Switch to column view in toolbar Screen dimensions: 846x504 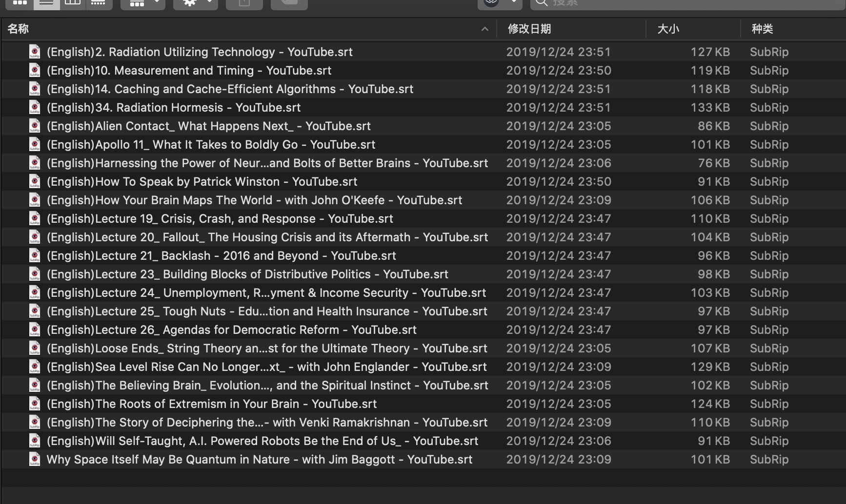click(x=72, y=3)
